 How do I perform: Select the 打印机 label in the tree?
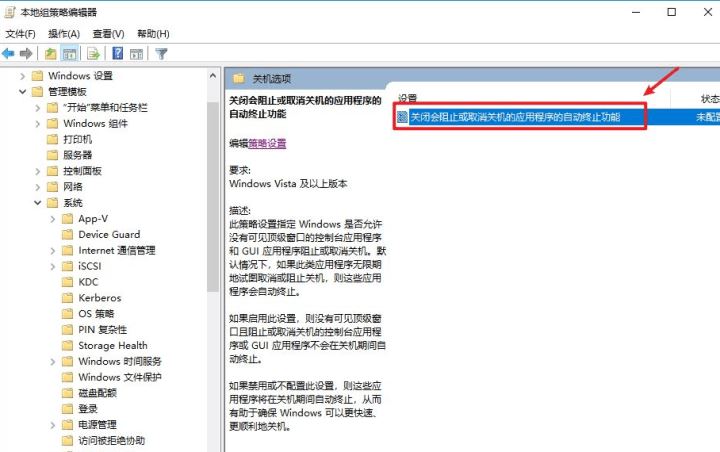coord(78,139)
